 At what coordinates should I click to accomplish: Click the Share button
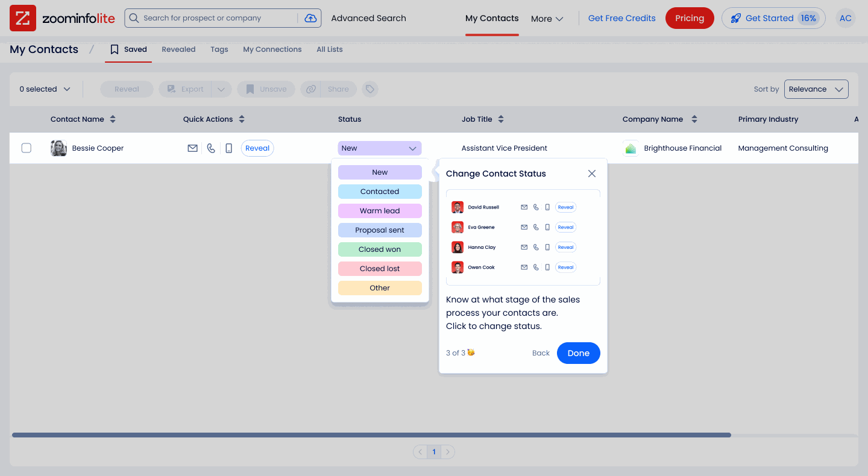[x=339, y=89]
